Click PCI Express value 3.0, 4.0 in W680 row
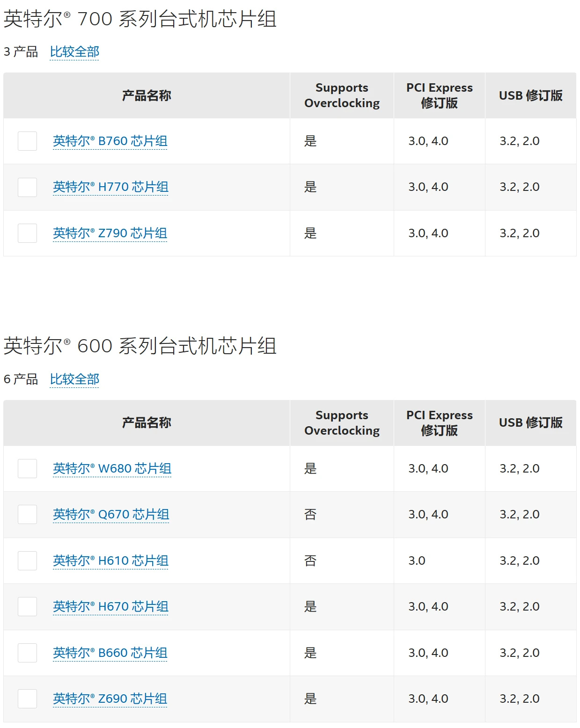The height and width of the screenshot is (728, 580). (428, 468)
